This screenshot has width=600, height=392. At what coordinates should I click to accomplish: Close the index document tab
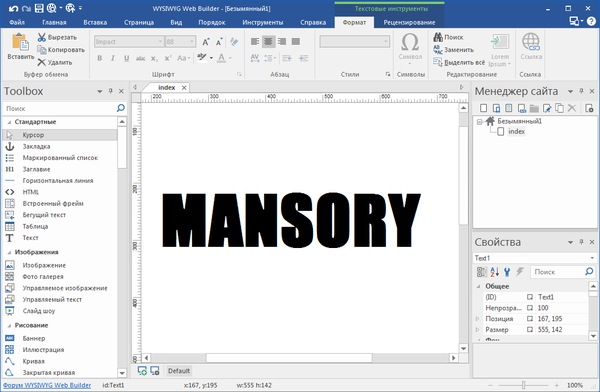[184, 88]
